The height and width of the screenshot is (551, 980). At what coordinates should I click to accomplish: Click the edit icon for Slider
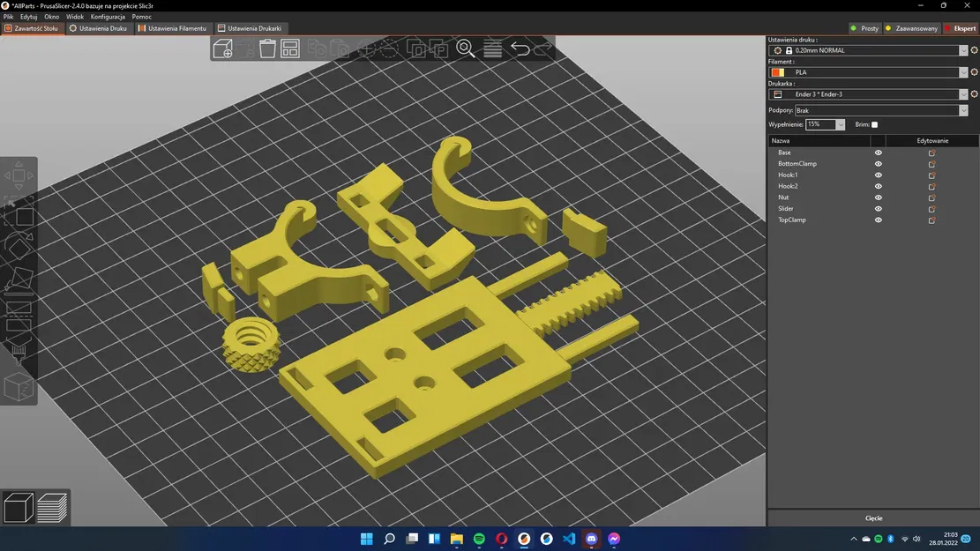coord(931,209)
